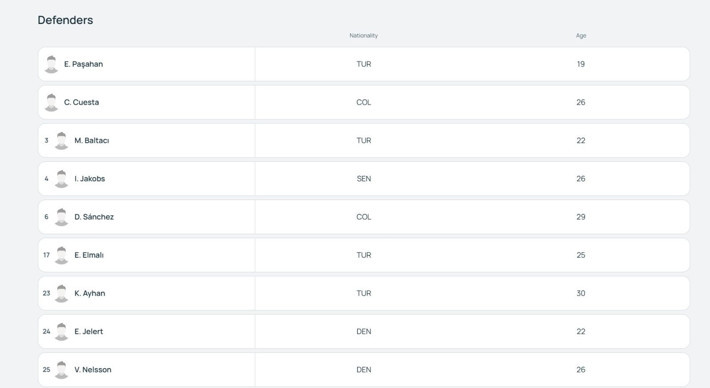Click M. Baltacı's avatar icon
Image resolution: width=710 pixels, height=388 pixels.
61,140
